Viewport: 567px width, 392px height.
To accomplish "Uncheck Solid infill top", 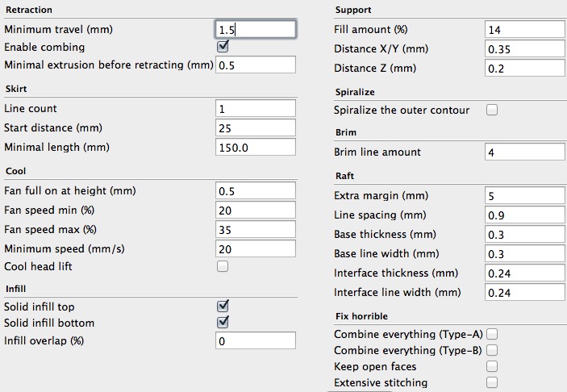I will (x=223, y=307).
